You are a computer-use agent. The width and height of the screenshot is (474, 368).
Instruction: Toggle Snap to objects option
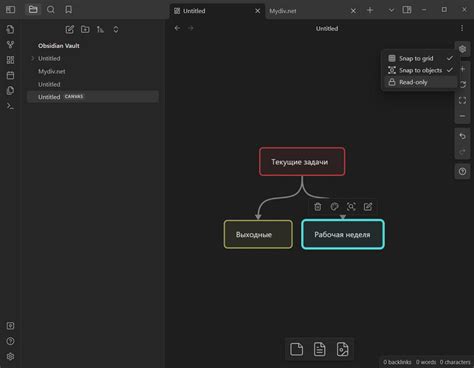click(420, 70)
